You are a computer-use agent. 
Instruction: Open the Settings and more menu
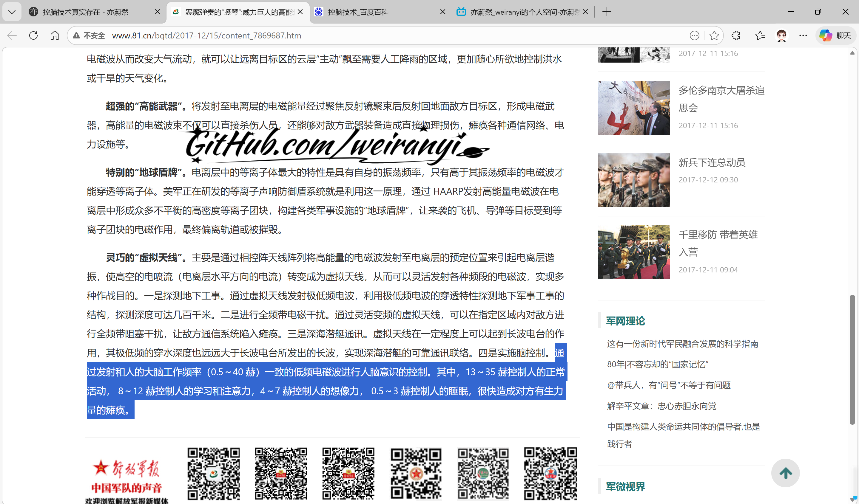point(804,35)
